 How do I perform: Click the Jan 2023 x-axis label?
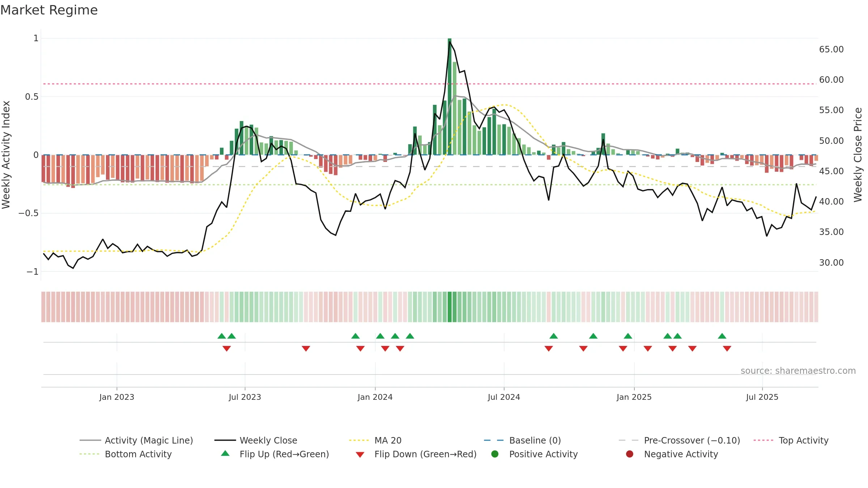(x=117, y=397)
